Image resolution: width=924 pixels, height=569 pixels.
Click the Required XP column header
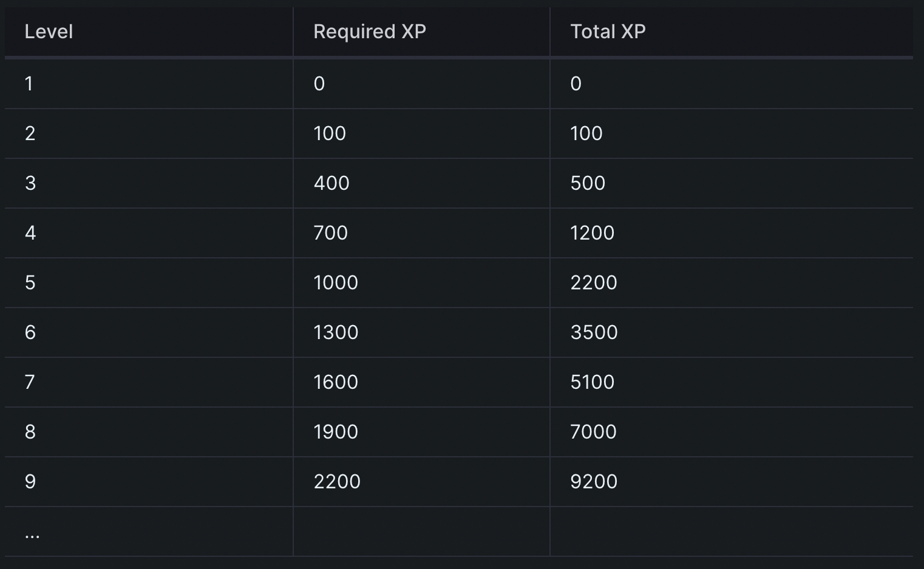point(369,32)
